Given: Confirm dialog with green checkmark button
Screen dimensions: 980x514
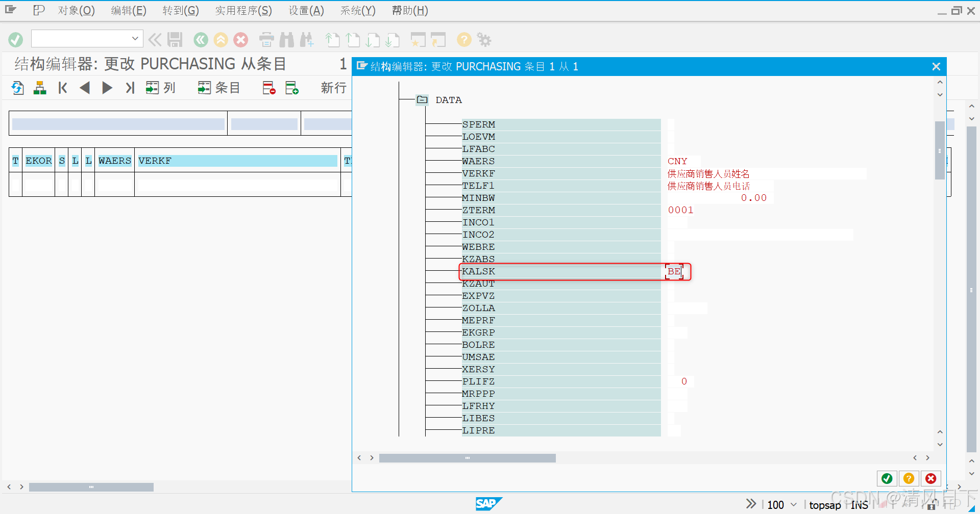Looking at the screenshot, I should click(x=887, y=478).
